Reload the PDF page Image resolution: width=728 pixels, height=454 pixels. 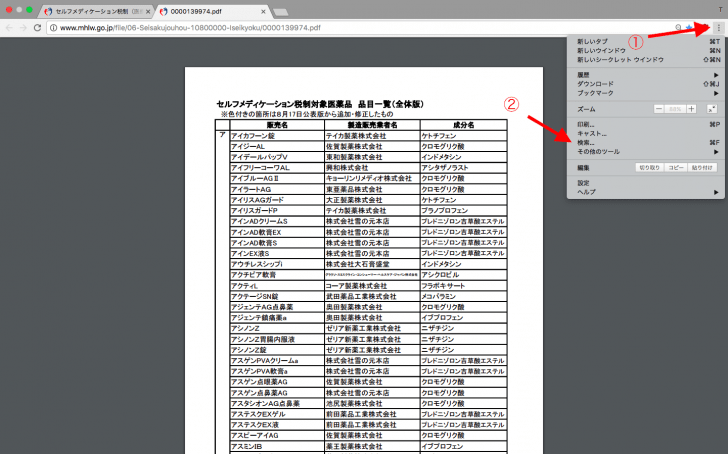coord(38,28)
